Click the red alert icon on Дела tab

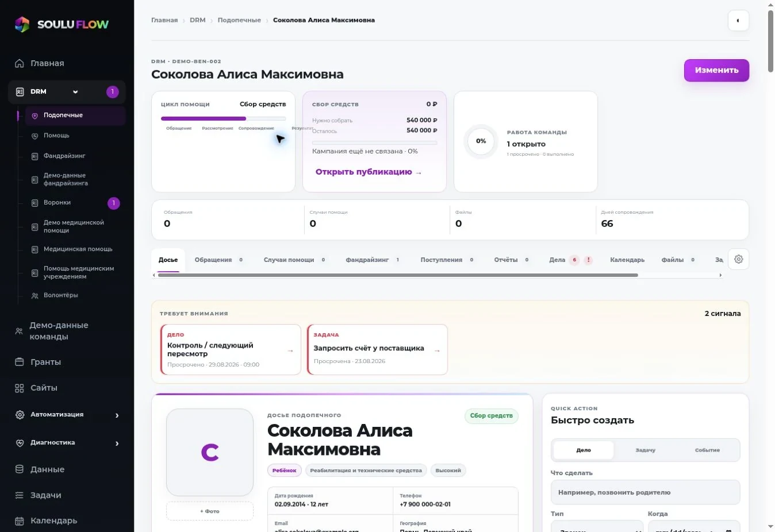tap(588, 260)
